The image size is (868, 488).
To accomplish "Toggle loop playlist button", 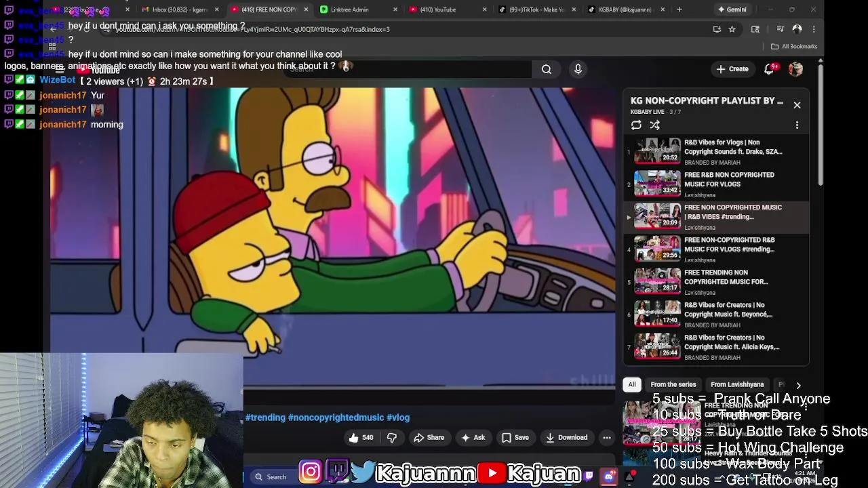I will (x=636, y=125).
